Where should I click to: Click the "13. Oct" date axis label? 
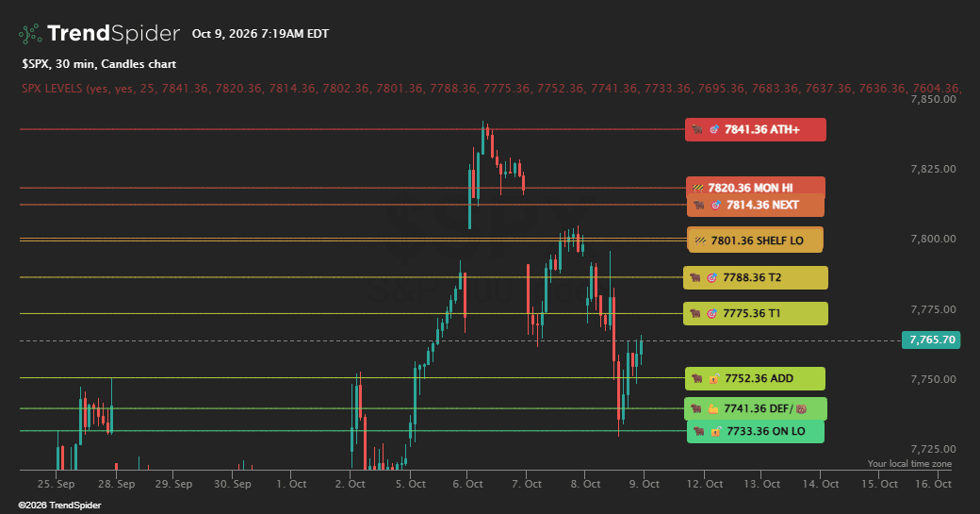[x=762, y=484]
